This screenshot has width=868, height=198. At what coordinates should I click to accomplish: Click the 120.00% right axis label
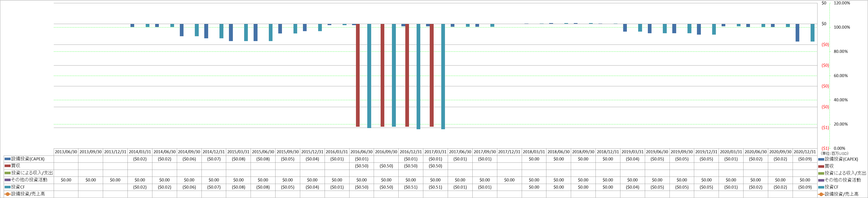tap(842, 3)
